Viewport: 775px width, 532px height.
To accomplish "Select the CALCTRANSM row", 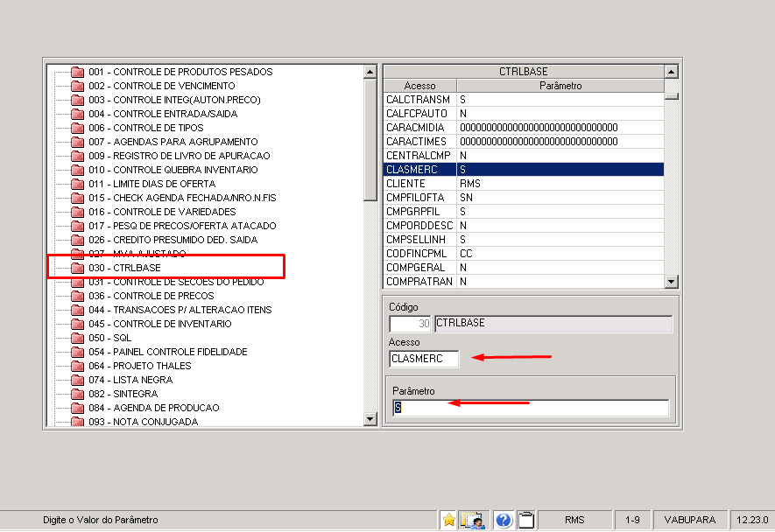I will pyautogui.click(x=524, y=100).
